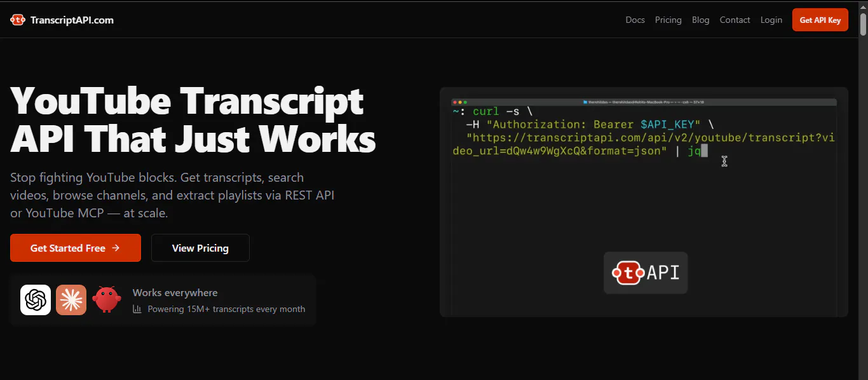This screenshot has height=380, width=868.
Task: Click the 'YouTube Transcript API That Just Works' heading
Action: [193, 120]
